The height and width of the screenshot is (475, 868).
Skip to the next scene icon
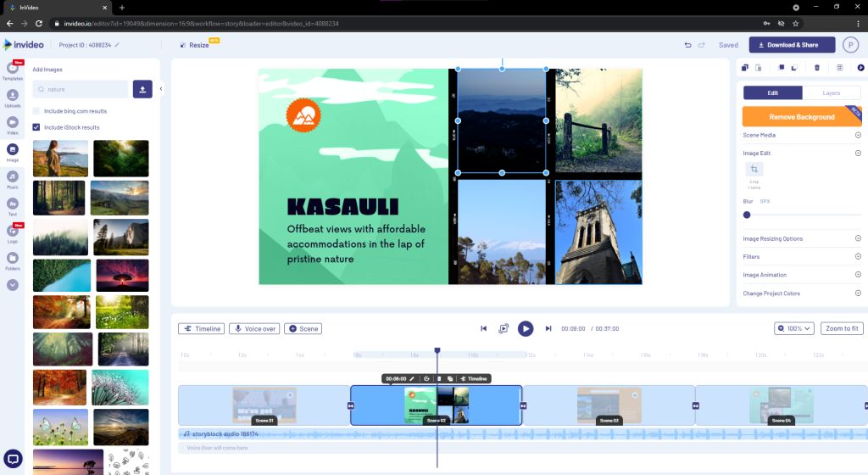(548, 328)
